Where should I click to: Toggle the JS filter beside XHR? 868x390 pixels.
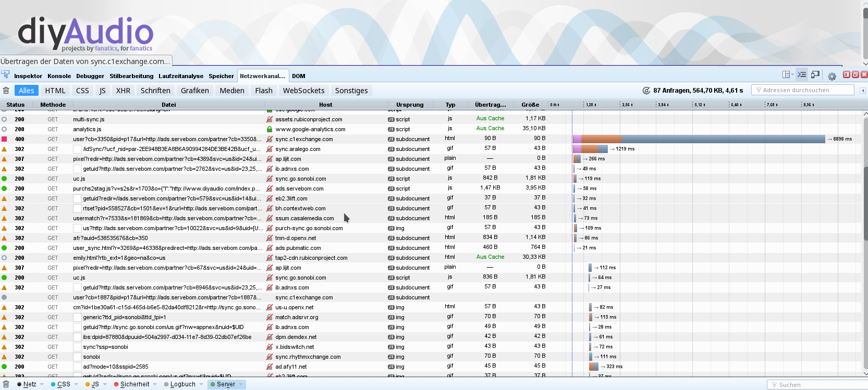coord(102,91)
